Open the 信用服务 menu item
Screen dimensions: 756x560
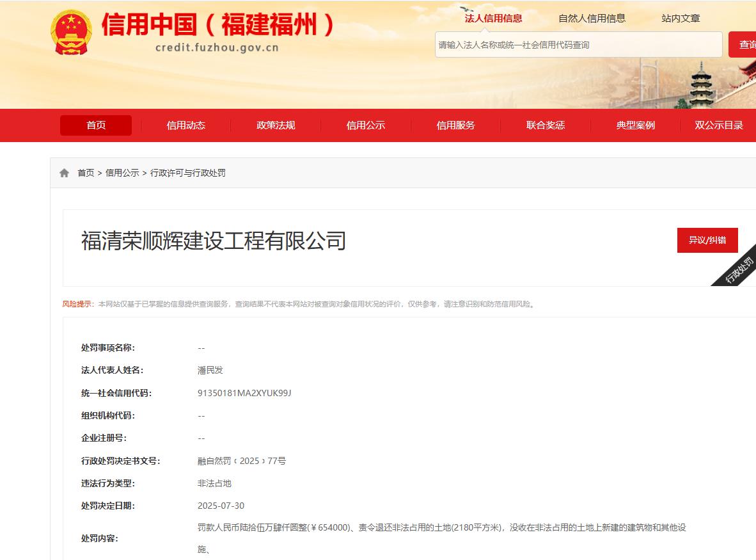coord(455,125)
